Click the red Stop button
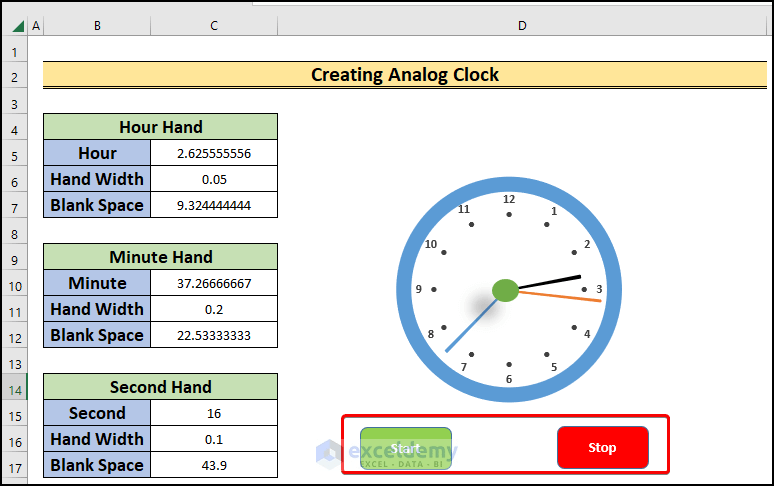Image resolution: width=774 pixels, height=486 pixels. tap(603, 448)
